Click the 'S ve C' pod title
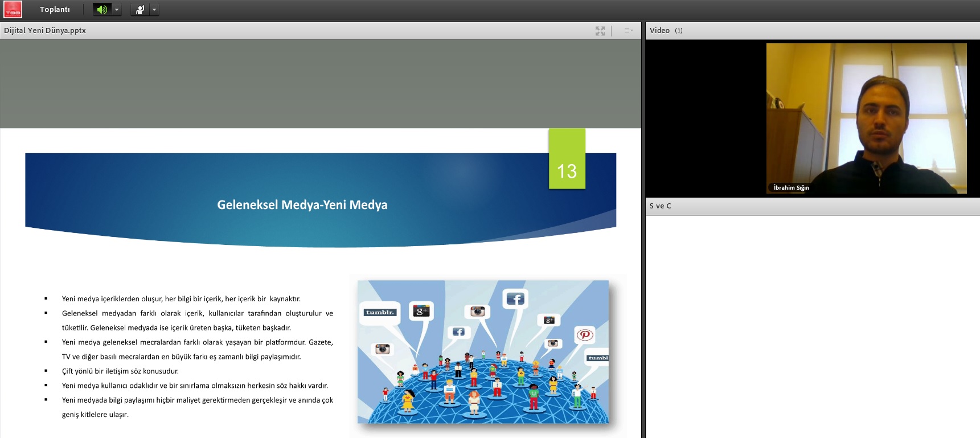Image resolution: width=980 pixels, height=438 pixels. [661, 206]
